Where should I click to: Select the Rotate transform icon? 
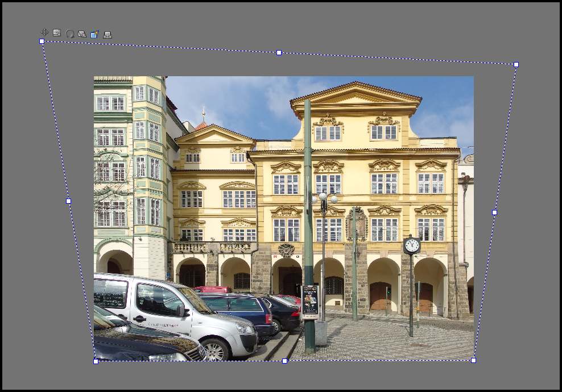pyautogui.click(x=70, y=34)
